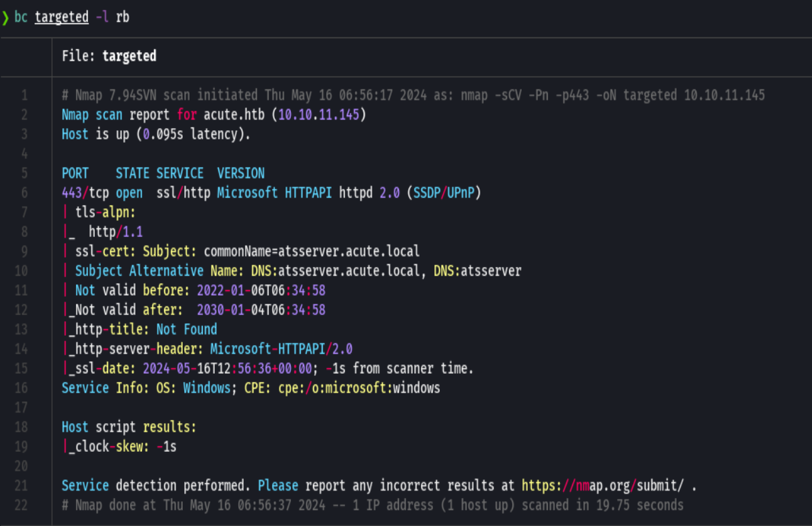Click line number 1 in the gutter
812x526 pixels.
[x=25, y=95]
